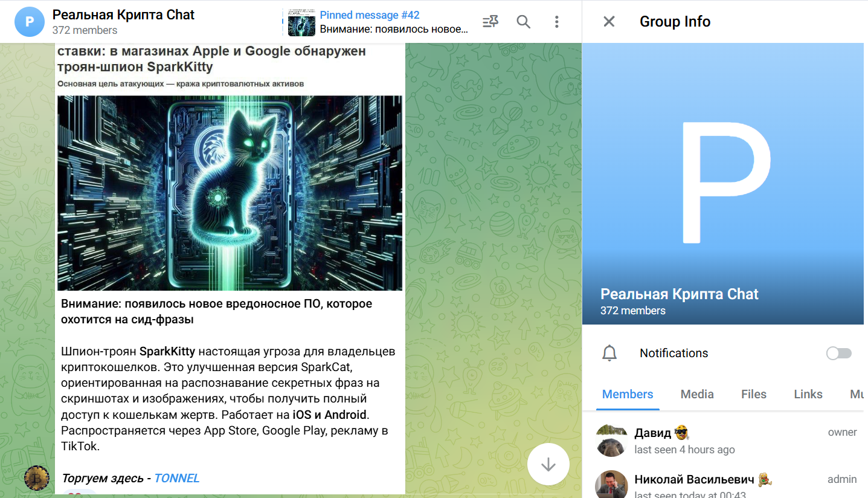Switch to the Links tab
The image size is (868, 498).
click(808, 394)
